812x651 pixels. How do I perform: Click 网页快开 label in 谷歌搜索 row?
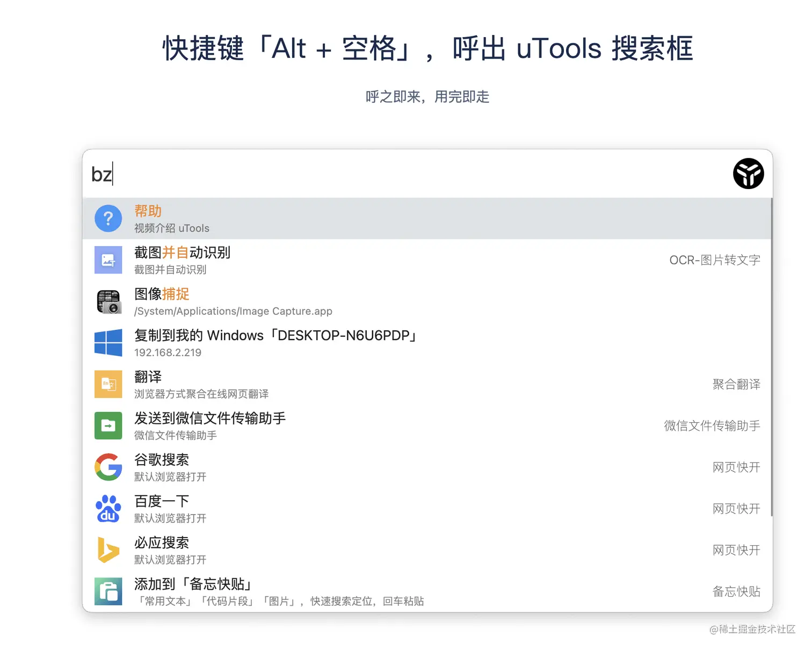(736, 467)
